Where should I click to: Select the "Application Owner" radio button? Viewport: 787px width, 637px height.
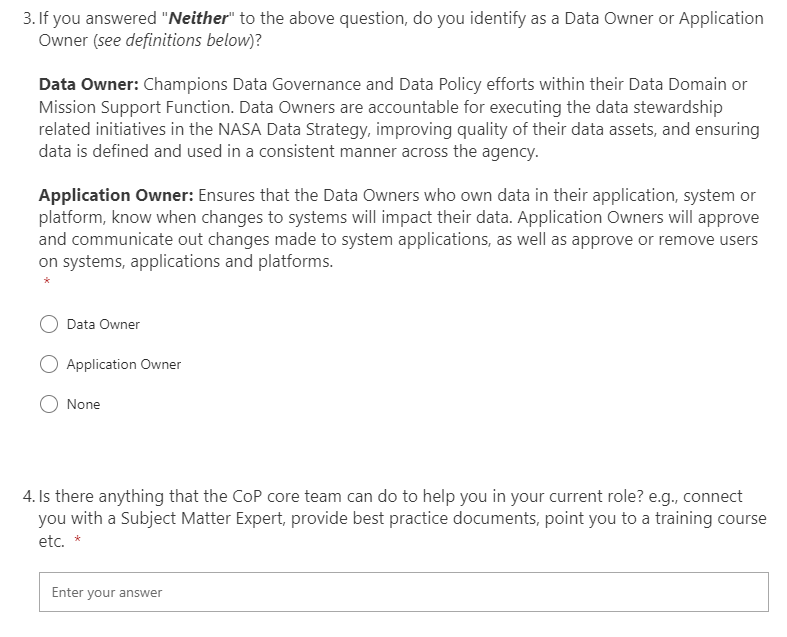pyautogui.click(x=49, y=364)
